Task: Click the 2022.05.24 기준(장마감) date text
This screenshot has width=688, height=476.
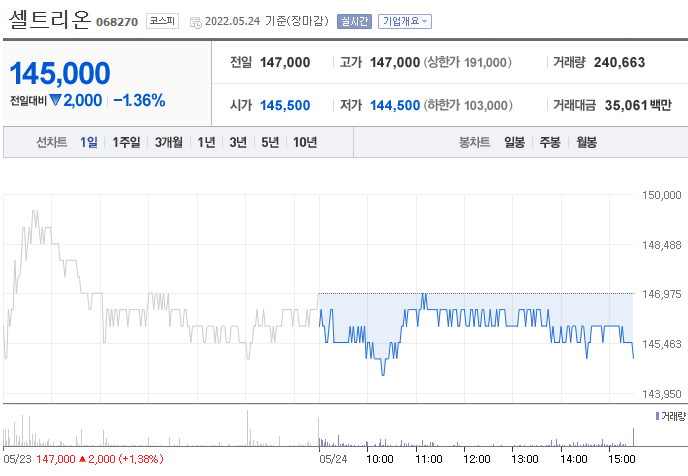Action: tap(267, 21)
